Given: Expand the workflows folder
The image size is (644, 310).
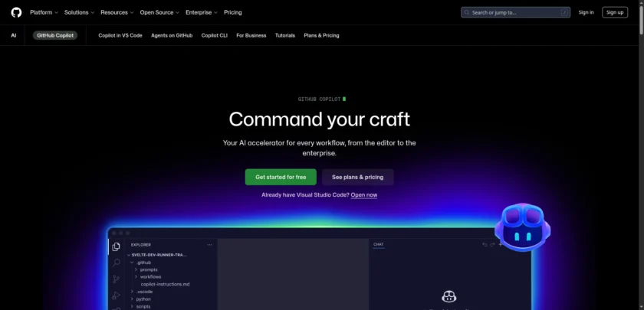Looking at the screenshot, I should tap(148, 277).
